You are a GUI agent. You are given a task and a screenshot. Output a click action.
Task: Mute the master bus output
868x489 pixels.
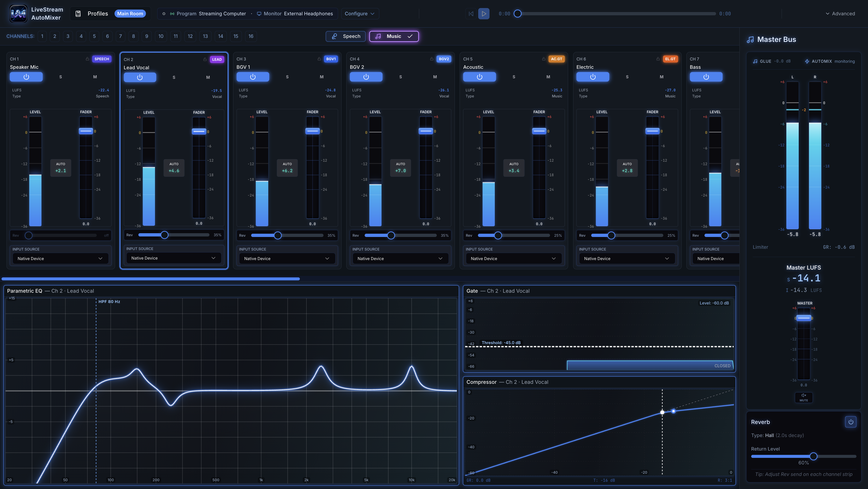(804, 397)
